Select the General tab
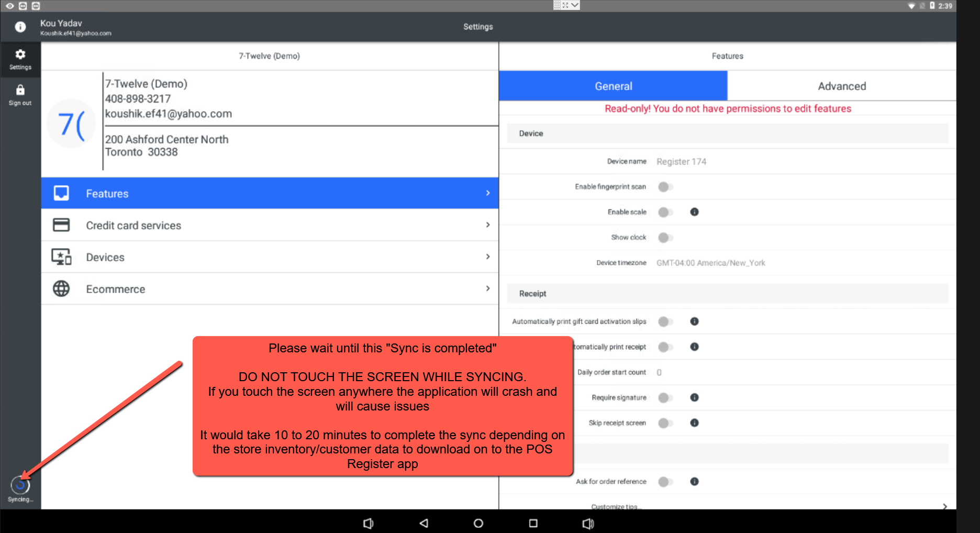This screenshot has width=980, height=533. point(613,86)
